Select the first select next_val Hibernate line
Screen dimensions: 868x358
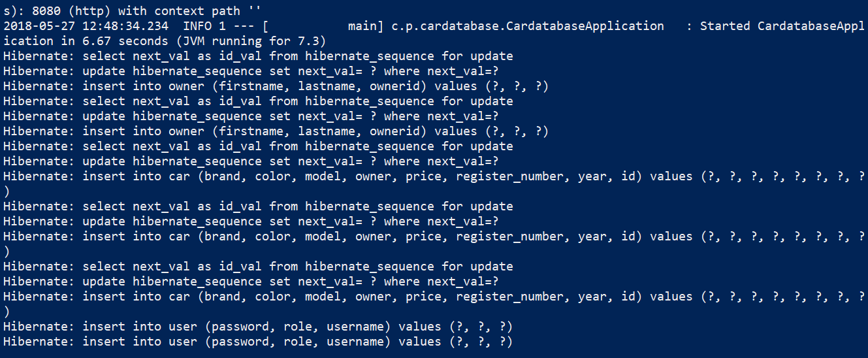(x=258, y=56)
